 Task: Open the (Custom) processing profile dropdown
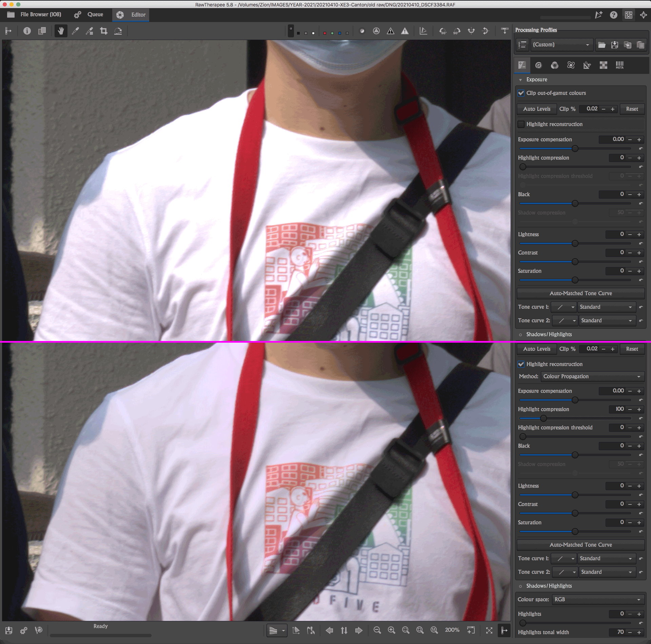[561, 45]
